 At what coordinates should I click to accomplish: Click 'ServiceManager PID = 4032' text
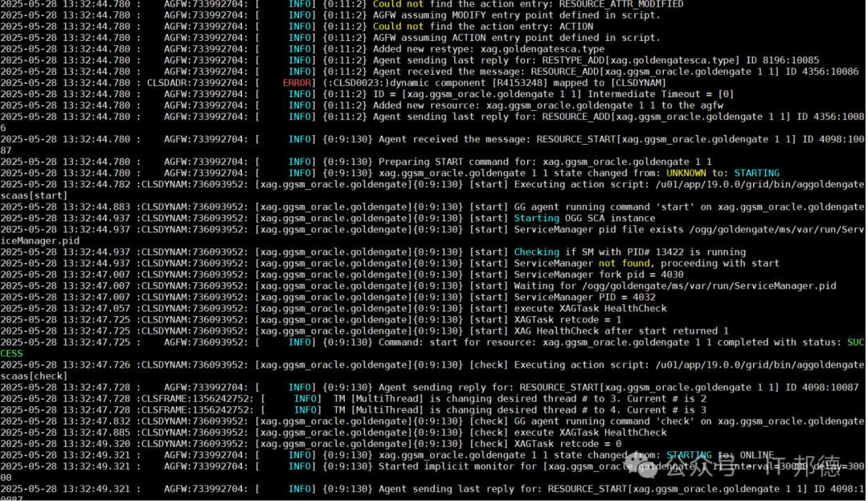tap(584, 298)
